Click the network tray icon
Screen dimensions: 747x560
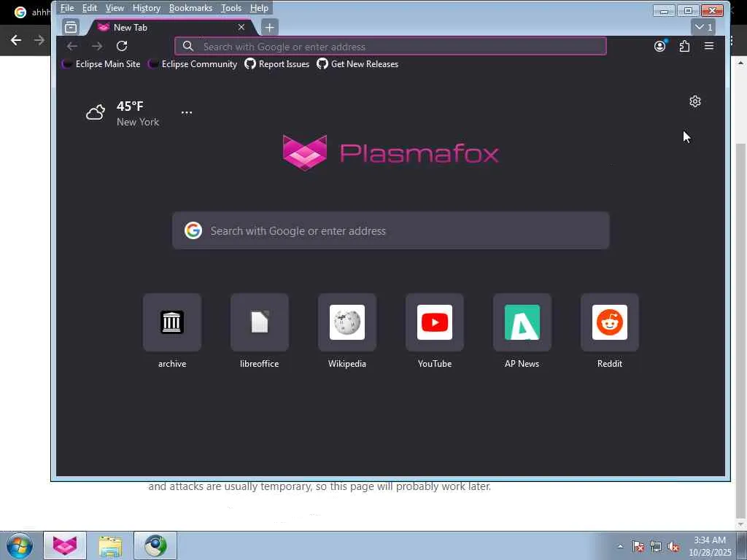[656, 547]
